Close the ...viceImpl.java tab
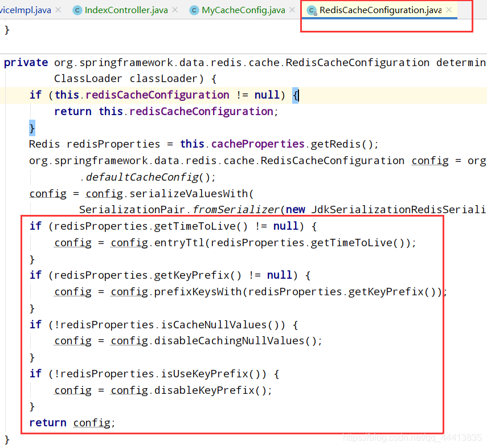This screenshot has width=487, height=448. pyautogui.click(x=58, y=10)
